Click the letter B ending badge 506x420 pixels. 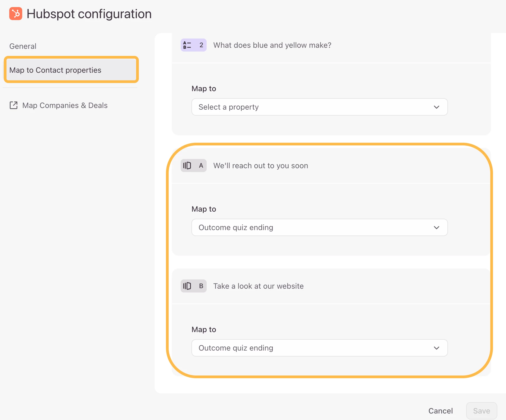pyautogui.click(x=201, y=286)
